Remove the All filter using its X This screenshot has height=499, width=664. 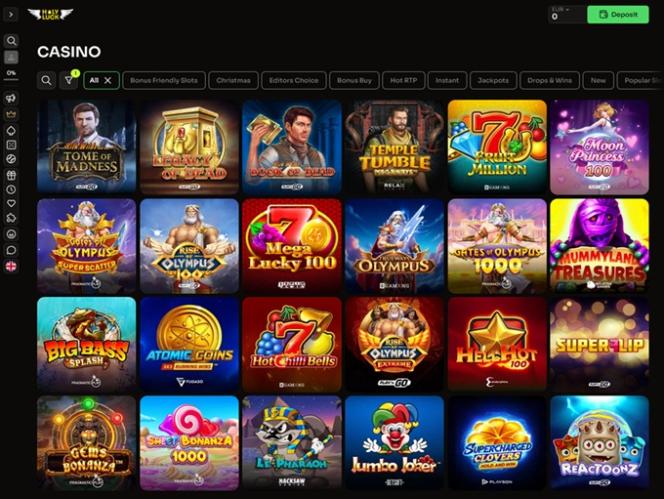(x=108, y=80)
